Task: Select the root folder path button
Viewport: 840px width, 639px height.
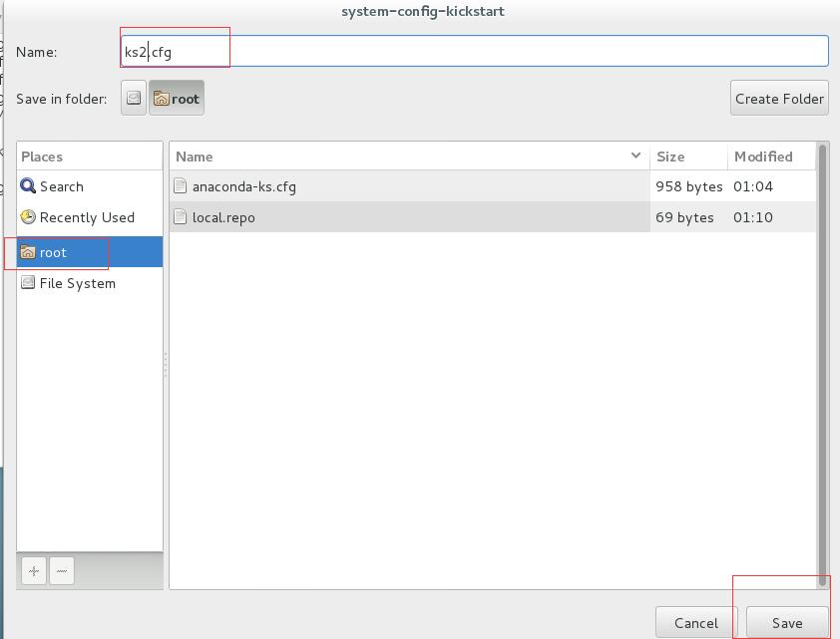Action: (177, 98)
